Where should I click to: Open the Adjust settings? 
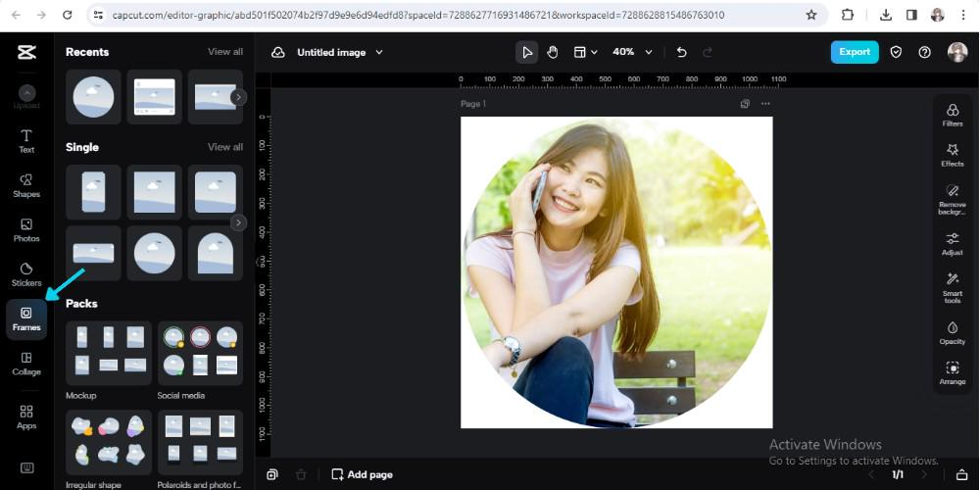pyautogui.click(x=952, y=243)
